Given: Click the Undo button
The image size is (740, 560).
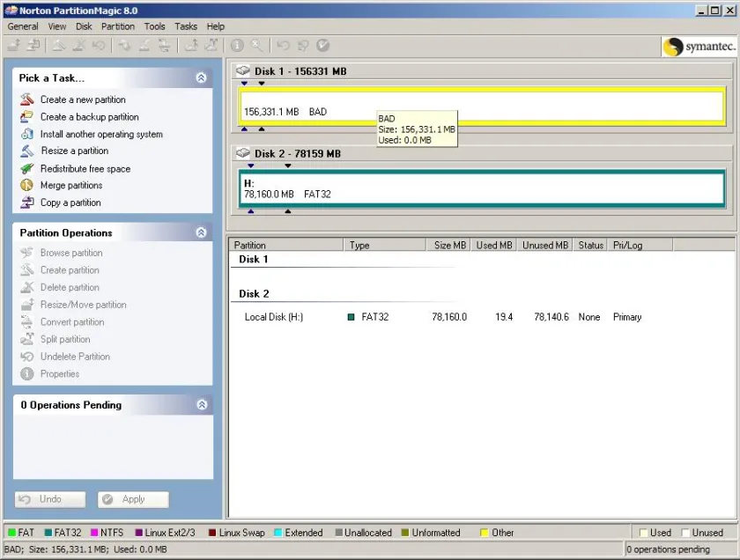Looking at the screenshot, I should [x=50, y=499].
